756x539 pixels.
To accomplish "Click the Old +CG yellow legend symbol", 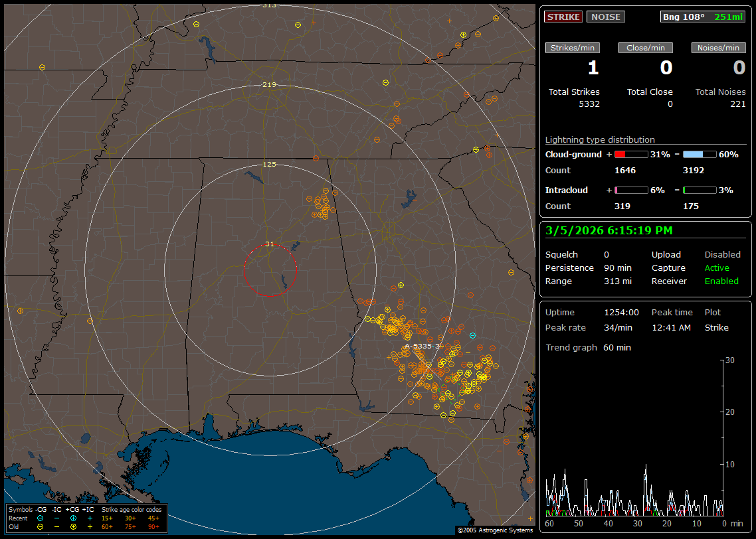I will pos(73,526).
